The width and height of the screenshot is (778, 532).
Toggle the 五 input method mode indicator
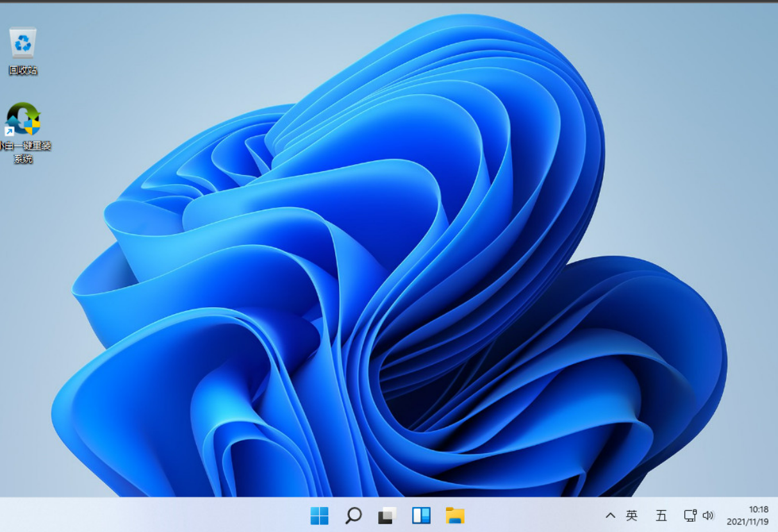click(x=661, y=515)
